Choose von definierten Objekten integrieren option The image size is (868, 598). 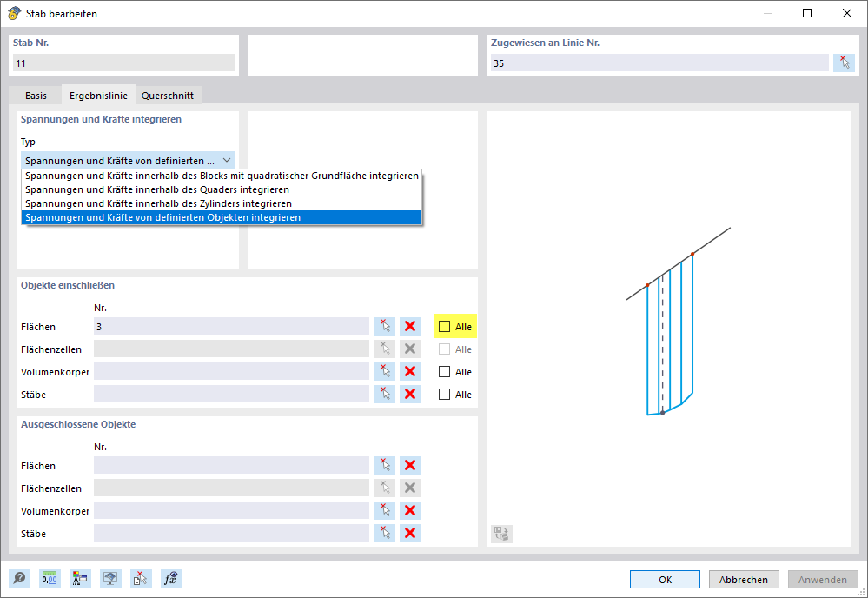click(222, 217)
